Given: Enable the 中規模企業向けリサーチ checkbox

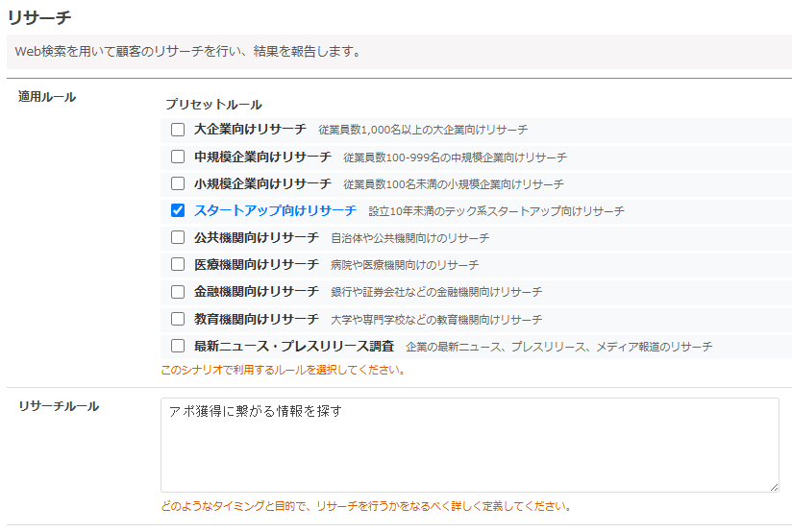Looking at the screenshot, I should [x=178, y=157].
